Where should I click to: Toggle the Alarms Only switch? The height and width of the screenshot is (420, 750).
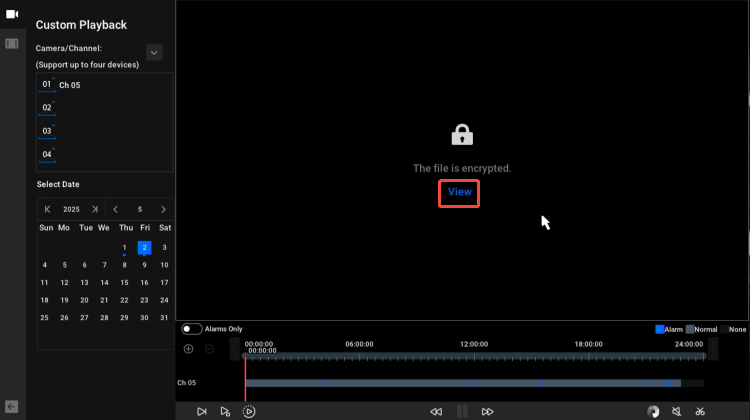191,329
